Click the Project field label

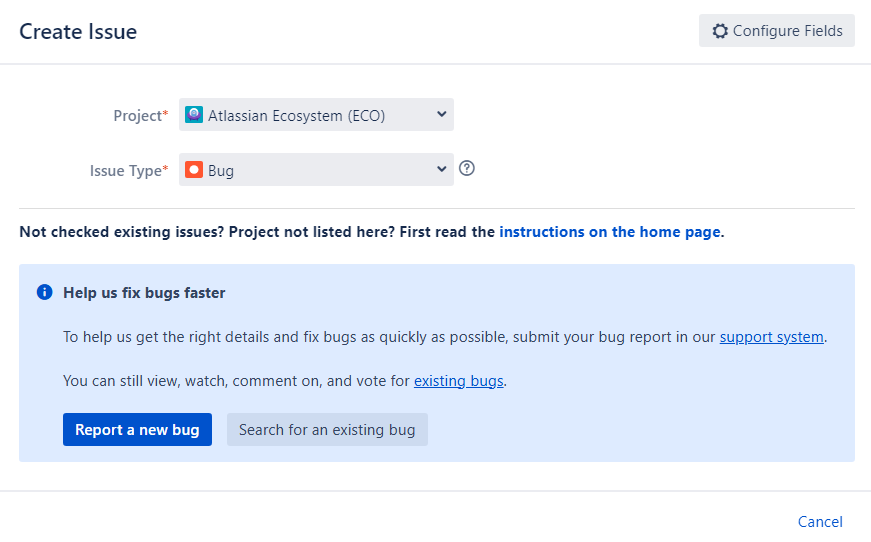click(139, 116)
